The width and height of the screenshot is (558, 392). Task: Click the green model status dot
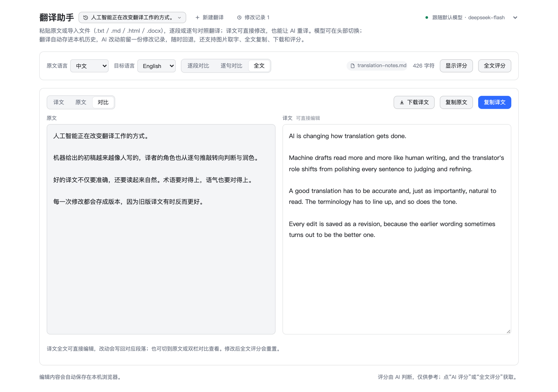click(x=427, y=17)
